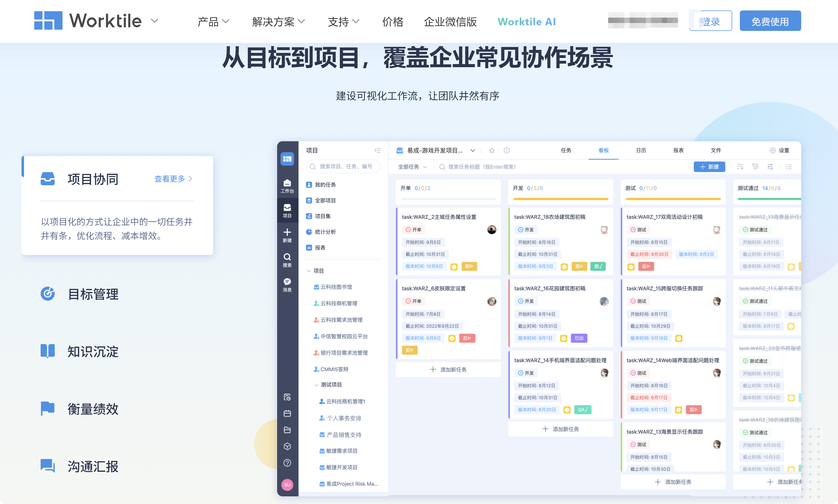Open the 价格 menu in the top navigation
Screen dimensions: 838x504
tap(393, 21)
